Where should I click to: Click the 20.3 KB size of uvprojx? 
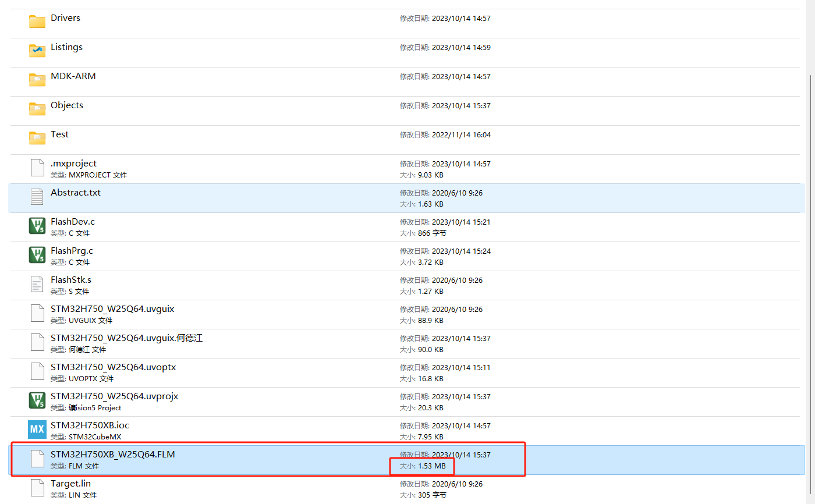coord(431,408)
